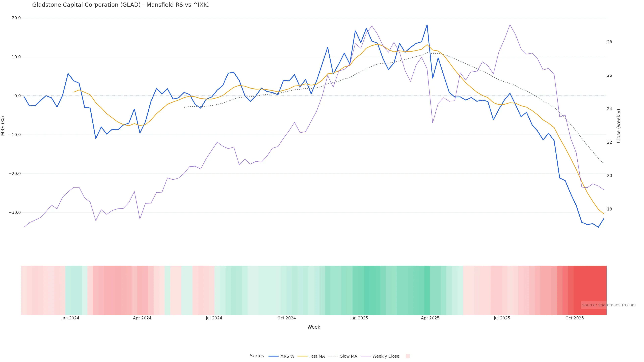
Task: Click the Series legend title
Action: coord(257,355)
